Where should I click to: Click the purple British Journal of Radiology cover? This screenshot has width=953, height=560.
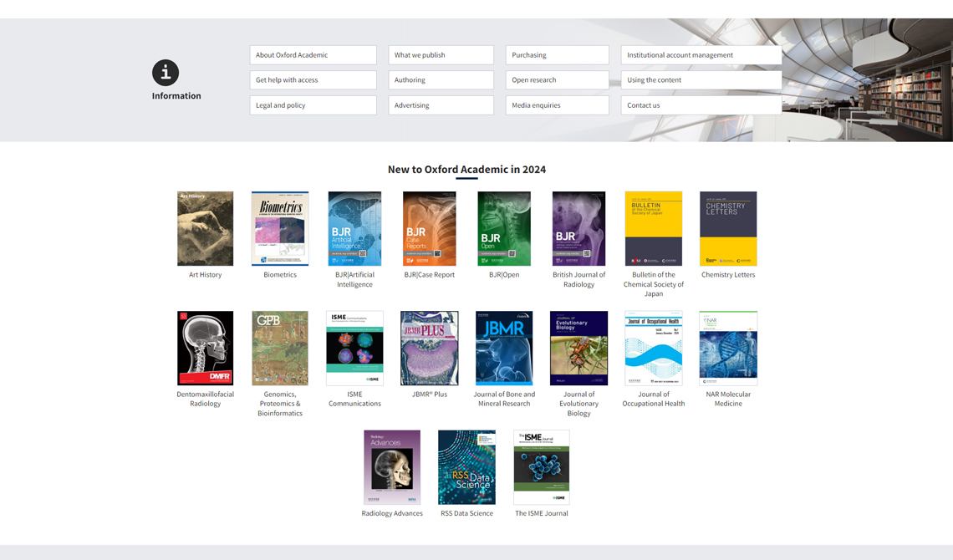coord(579,228)
